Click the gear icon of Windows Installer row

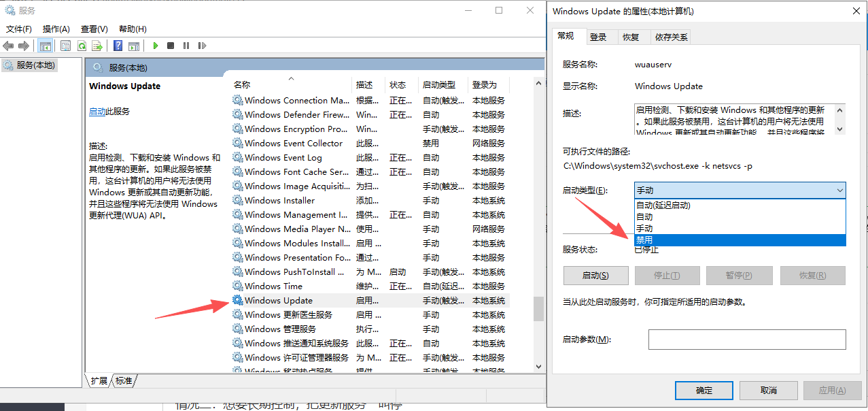pos(237,200)
